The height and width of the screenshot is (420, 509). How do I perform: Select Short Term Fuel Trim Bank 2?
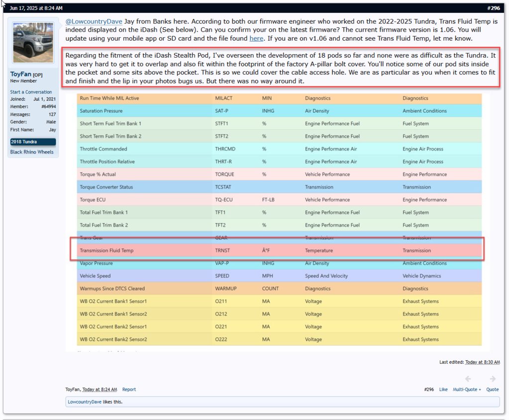click(x=110, y=136)
